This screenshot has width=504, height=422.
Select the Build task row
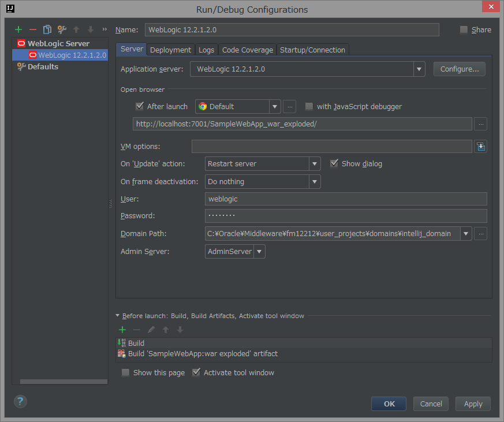(x=304, y=343)
